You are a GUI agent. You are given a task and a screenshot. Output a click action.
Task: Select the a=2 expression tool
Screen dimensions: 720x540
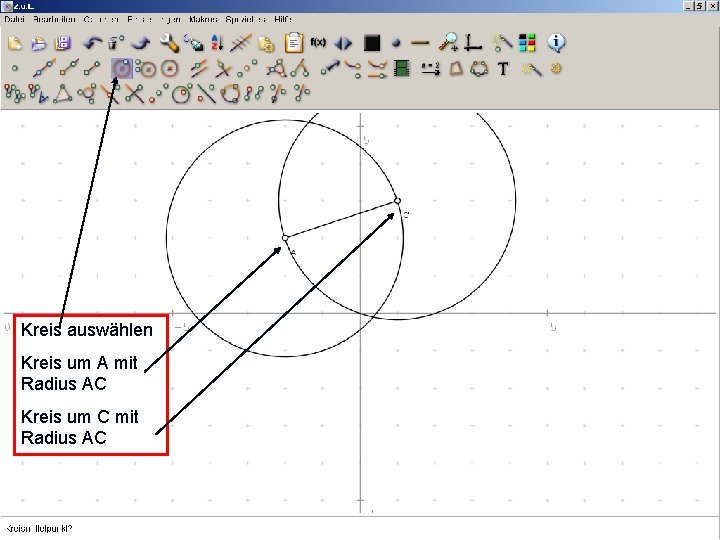(x=431, y=69)
